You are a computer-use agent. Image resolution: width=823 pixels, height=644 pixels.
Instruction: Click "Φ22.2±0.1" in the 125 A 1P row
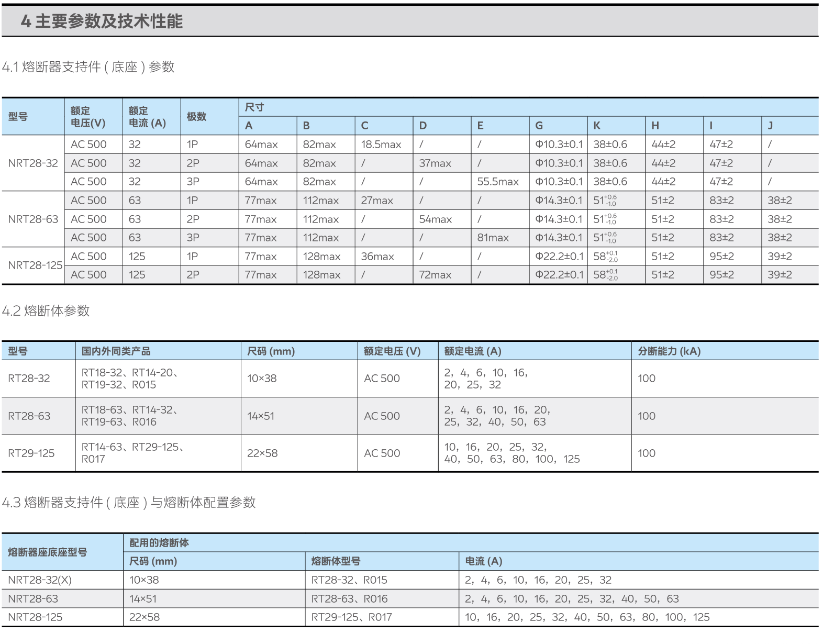click(x=559, y=257)
